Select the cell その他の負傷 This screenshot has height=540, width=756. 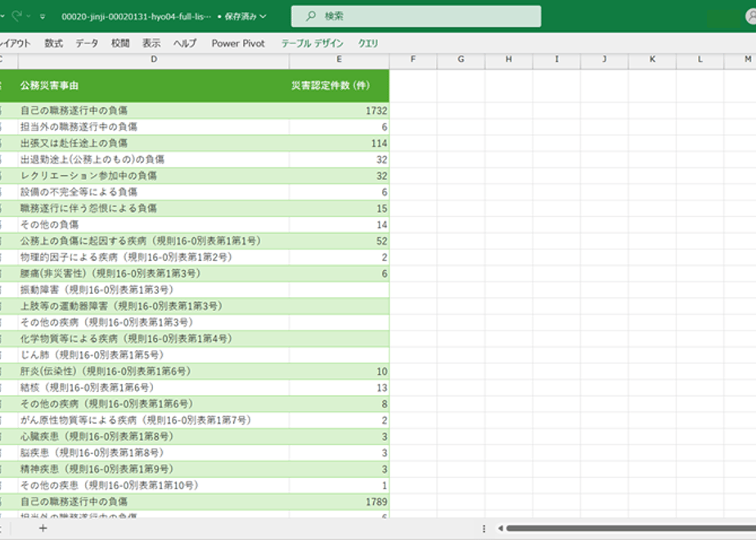pos(154,225)
